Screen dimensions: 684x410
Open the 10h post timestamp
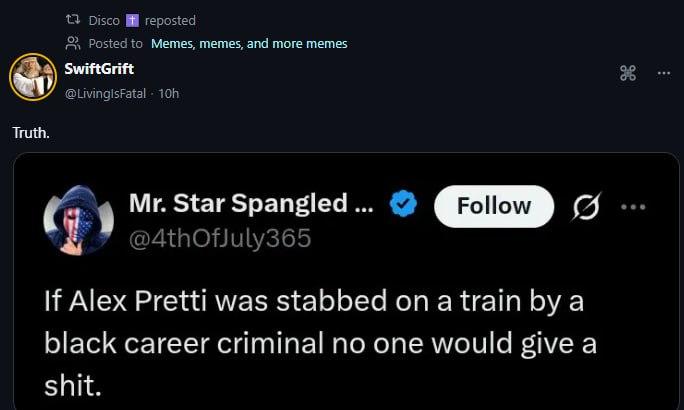click(168, 93)
